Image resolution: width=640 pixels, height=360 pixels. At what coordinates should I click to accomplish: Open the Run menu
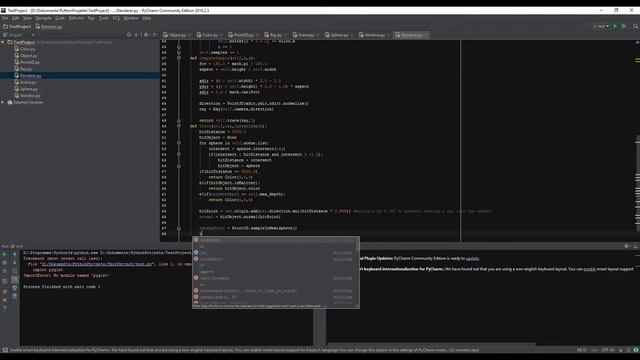point(91,18)
